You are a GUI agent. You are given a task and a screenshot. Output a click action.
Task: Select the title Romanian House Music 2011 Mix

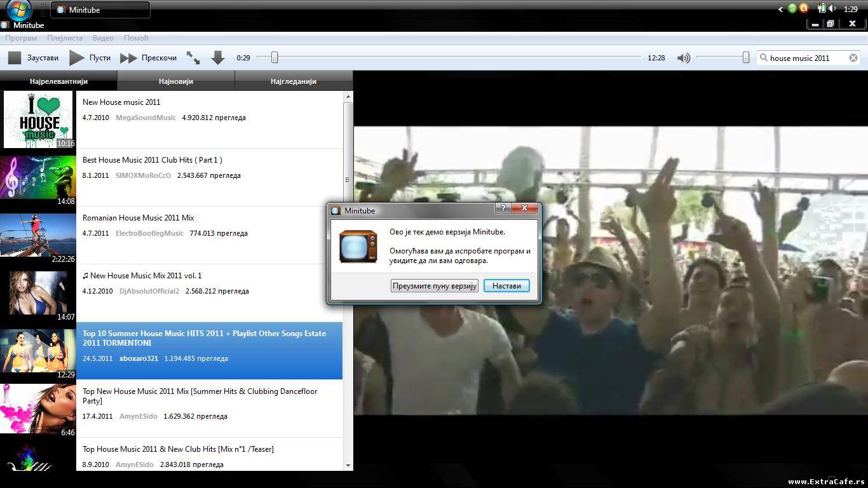pyautogui.click(x=139, y=217)
